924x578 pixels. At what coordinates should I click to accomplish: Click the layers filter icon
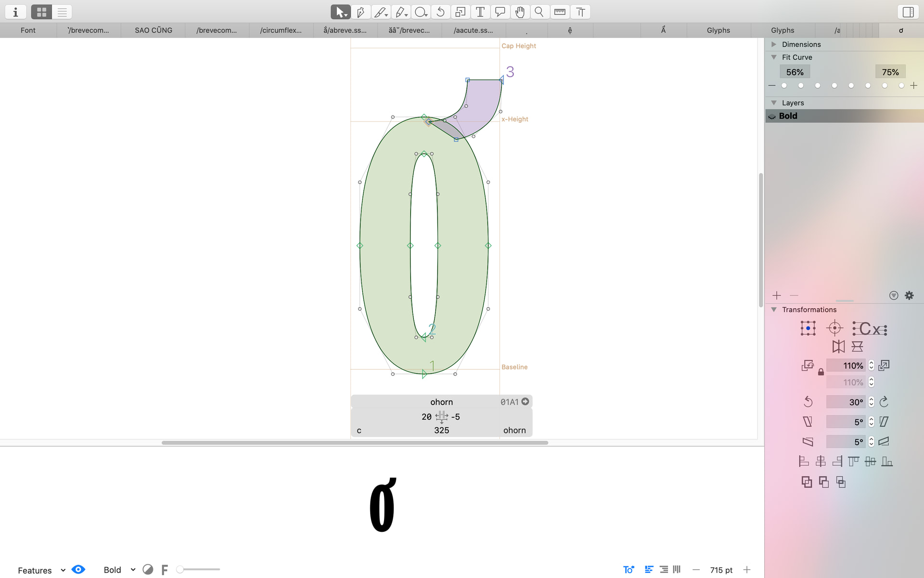pyautogui.click(x=894, y=295)
